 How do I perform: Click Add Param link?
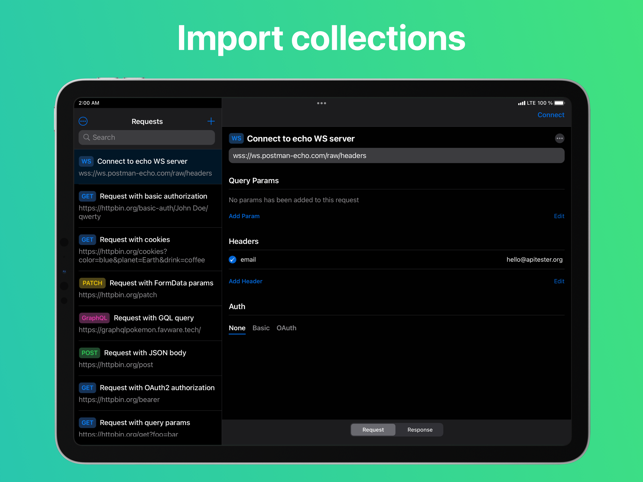[244, 216]
